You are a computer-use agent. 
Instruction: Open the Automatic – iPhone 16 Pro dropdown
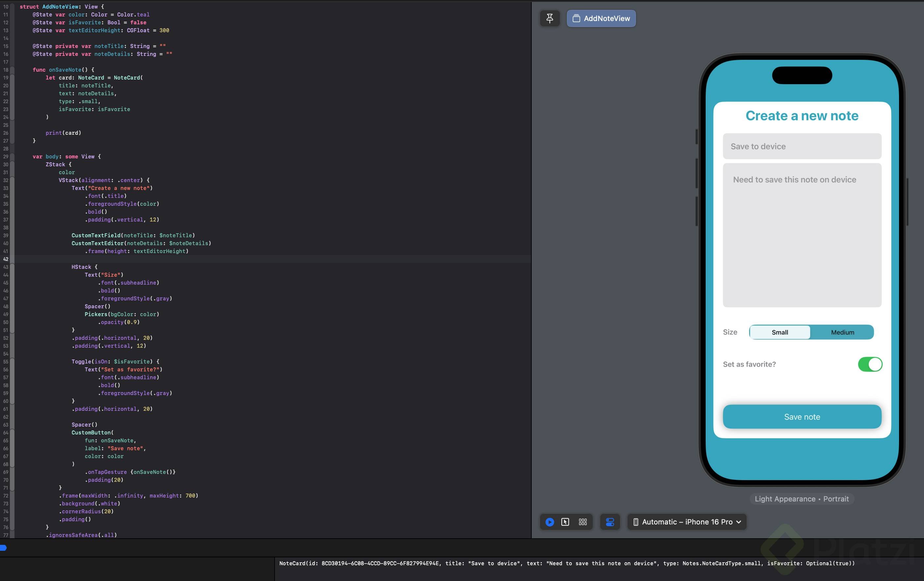[x=687, y=522]
